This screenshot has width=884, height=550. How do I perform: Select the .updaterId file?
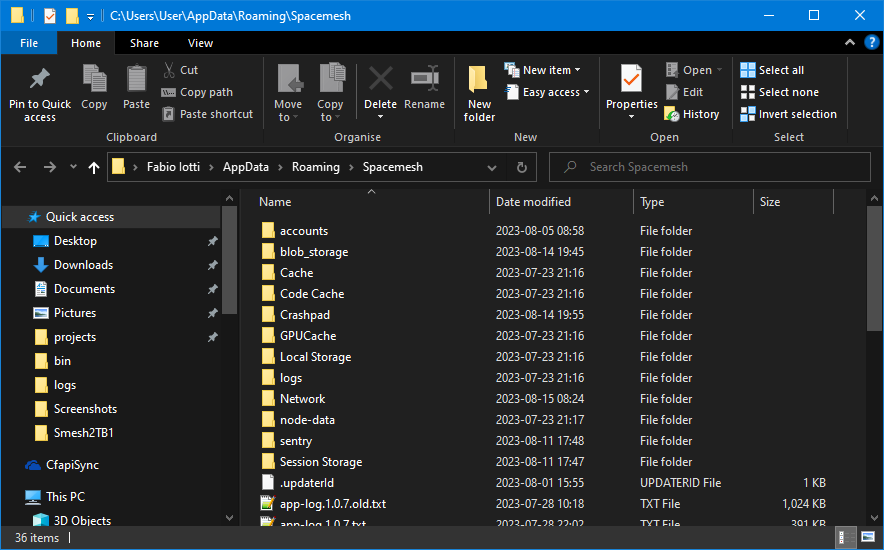coord(307,483)
